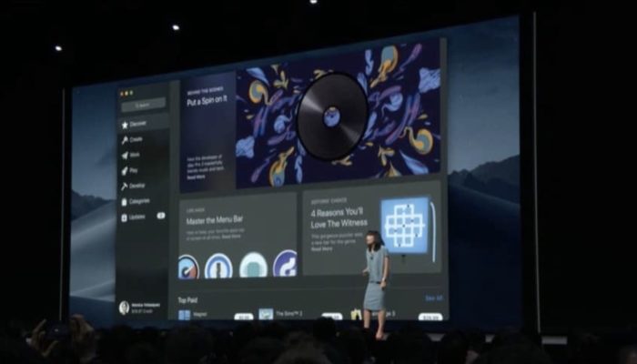
Task: Open The Sims 2 app icon in Top Paid
Action: [x=266, y=314]
